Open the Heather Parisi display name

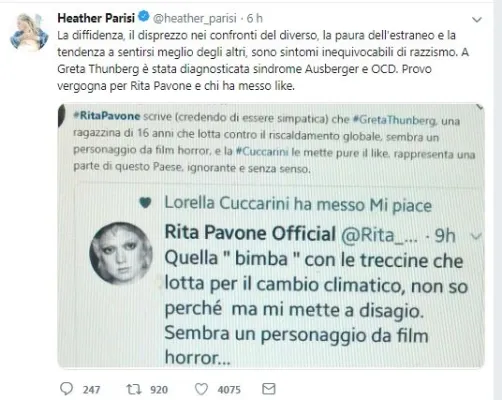click(x=96, y=18)
